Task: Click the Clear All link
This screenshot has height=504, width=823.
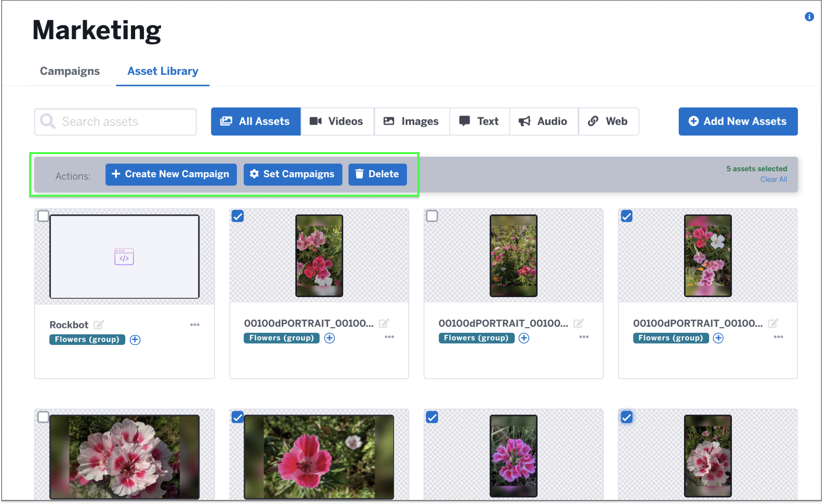Action: click(x=773, y=179)
